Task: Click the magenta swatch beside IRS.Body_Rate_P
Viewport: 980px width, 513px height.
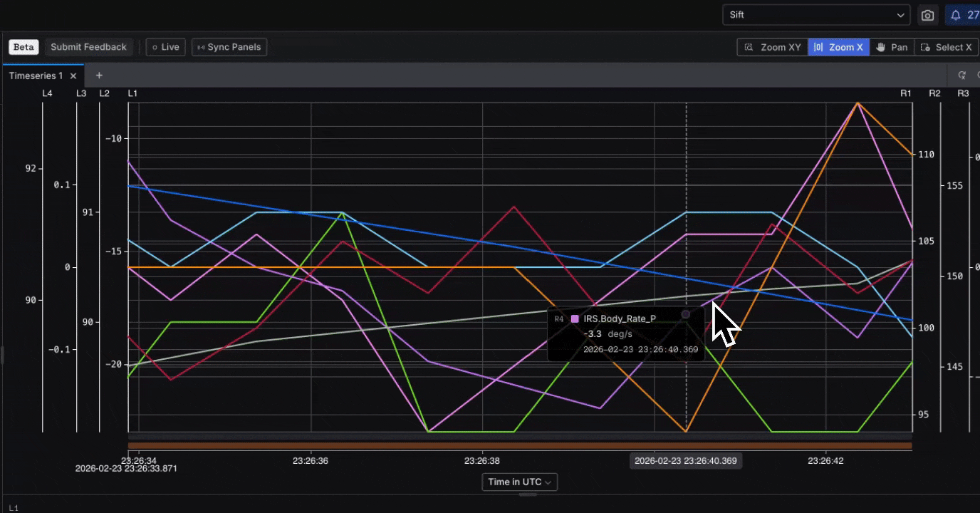Action: click(574, 318)
